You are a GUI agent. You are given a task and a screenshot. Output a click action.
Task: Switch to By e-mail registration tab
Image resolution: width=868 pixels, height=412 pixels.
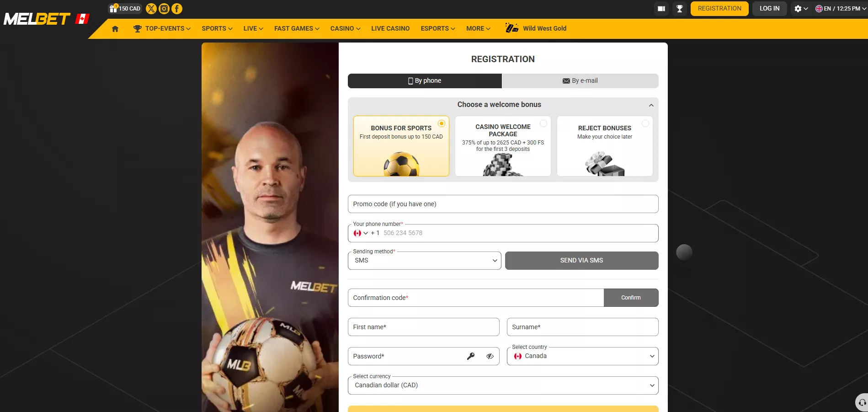(x=580, y=81)
